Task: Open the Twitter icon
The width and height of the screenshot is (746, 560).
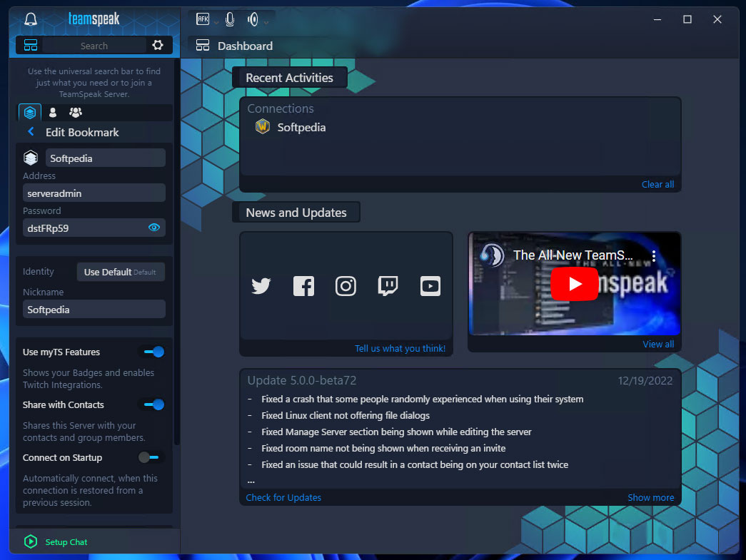Action: click(x=261, y=285)
